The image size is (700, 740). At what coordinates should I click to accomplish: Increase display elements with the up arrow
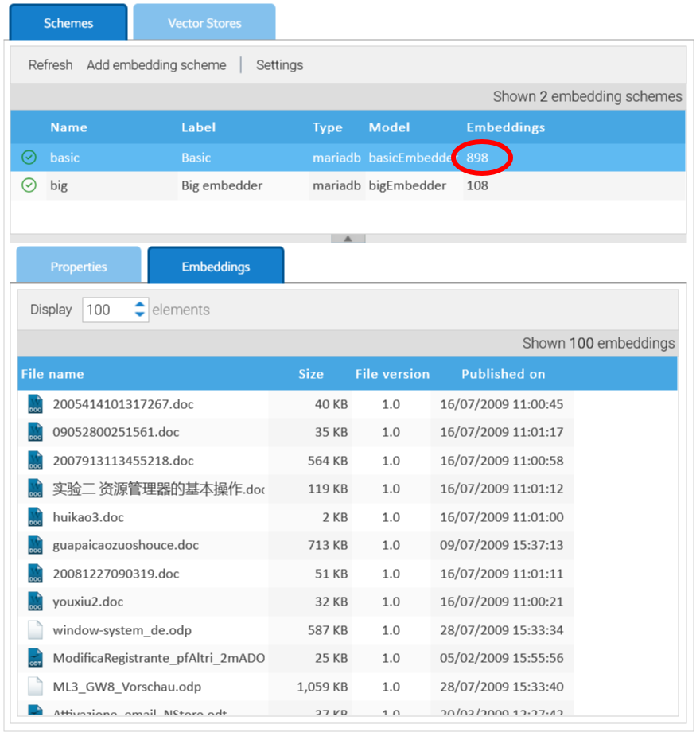[x=140, y=305]
